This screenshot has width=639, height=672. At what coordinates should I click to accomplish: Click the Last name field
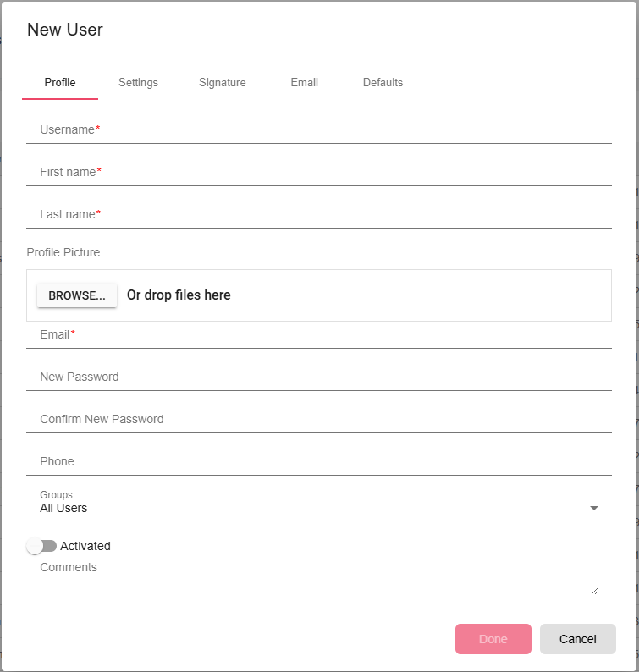click(319, 215)
